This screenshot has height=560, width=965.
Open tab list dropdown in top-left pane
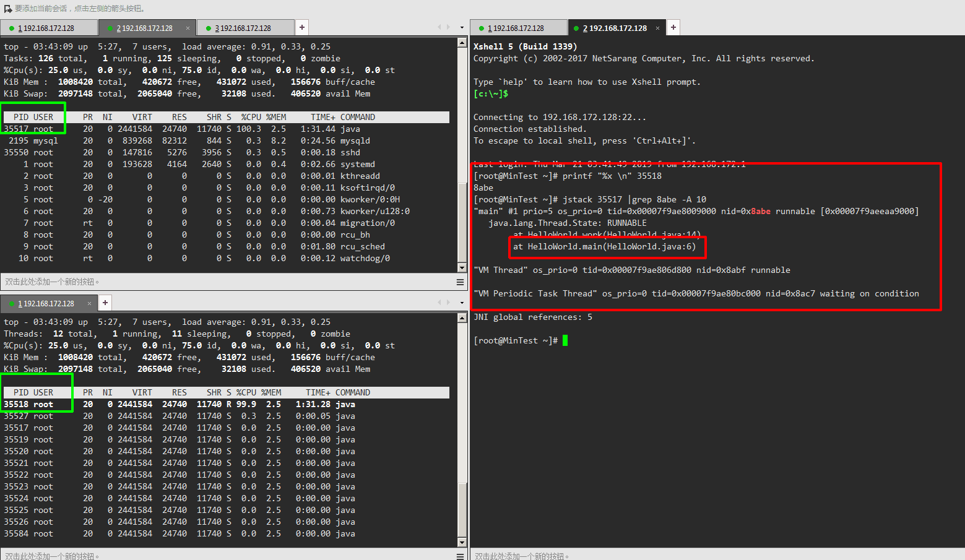[x=462, y=28]
